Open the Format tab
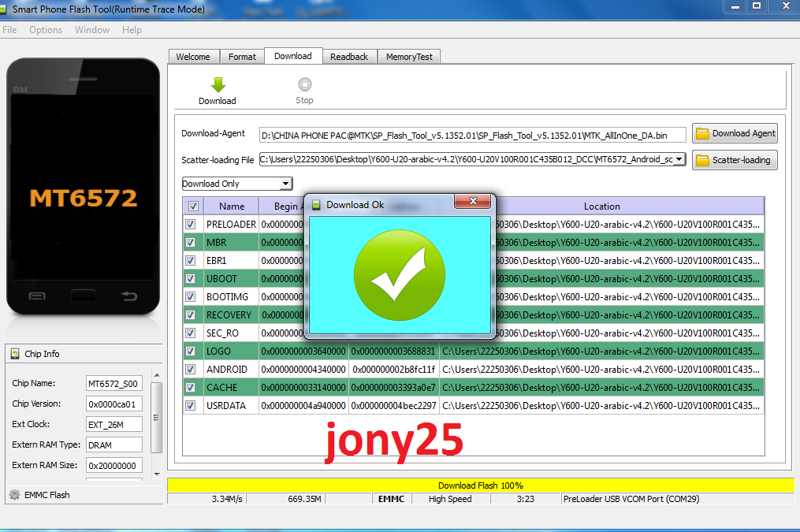 tap(242, 57)
